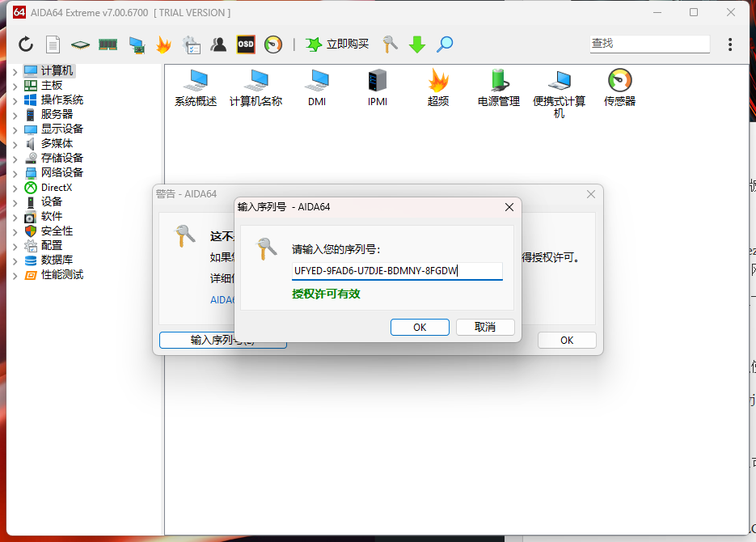Open the OSD panel icon
Screen dimensions: 756x542
246,44
